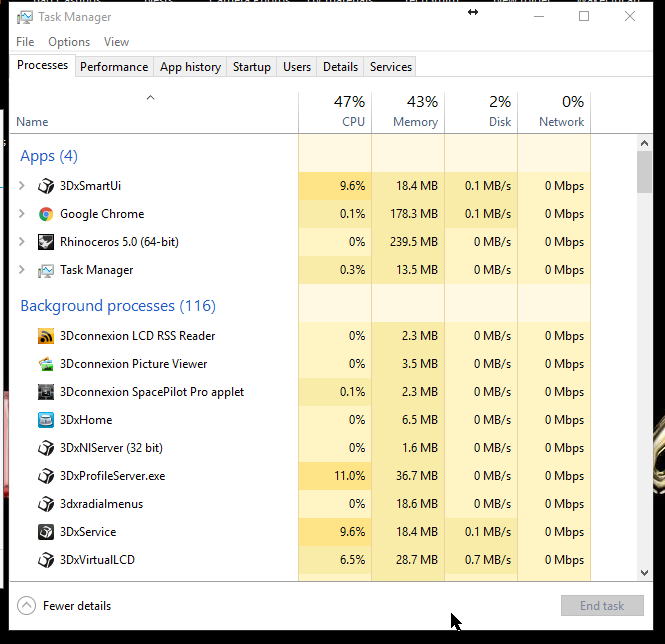Image resolution: width=665 pixels, height=644 pixels.
Task: Select the 3dxradialmenus icon
Action: pyautogui.click(x=46, y=504)
